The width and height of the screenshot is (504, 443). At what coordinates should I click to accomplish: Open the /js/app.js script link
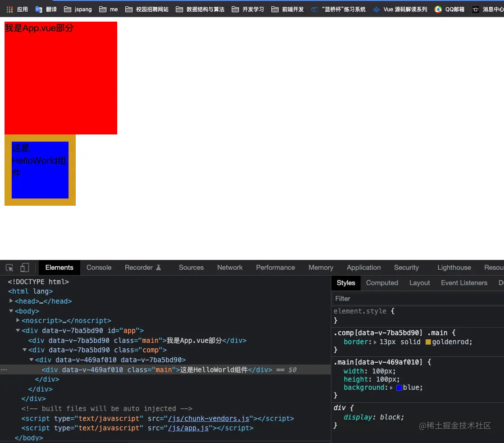(188, 428)
